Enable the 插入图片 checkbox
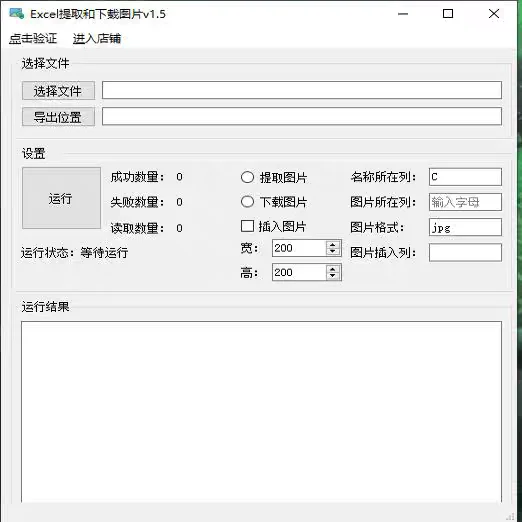 point(273,227)
